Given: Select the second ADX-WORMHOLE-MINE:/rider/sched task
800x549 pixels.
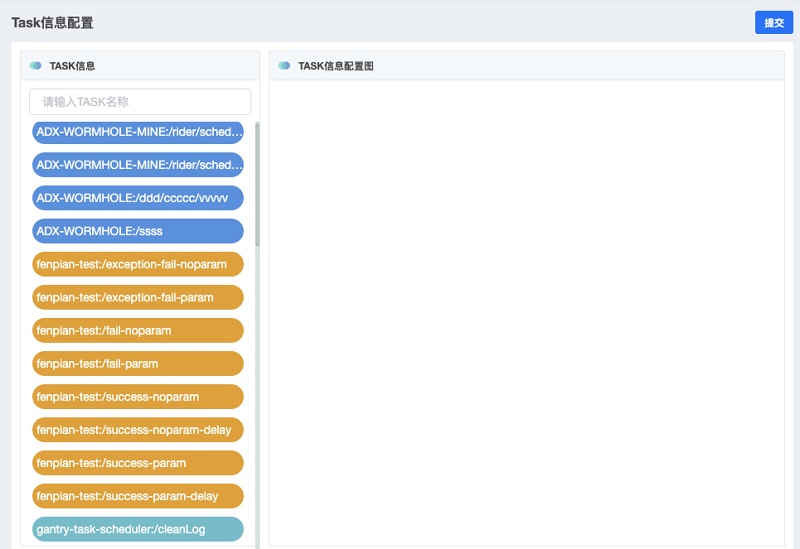Looking at the screenshot, I should pos(138,165).
